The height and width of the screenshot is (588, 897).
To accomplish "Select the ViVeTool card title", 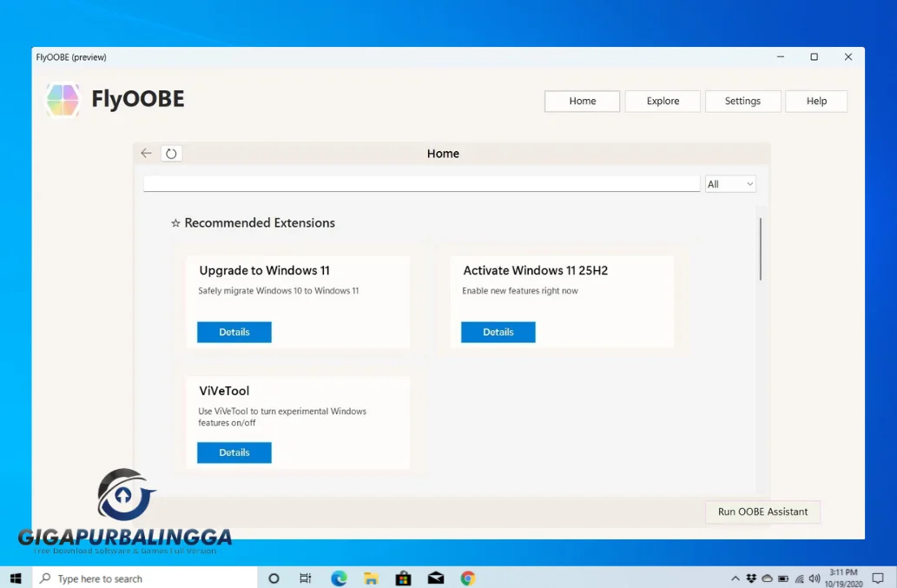I will (x=224, y=391).
